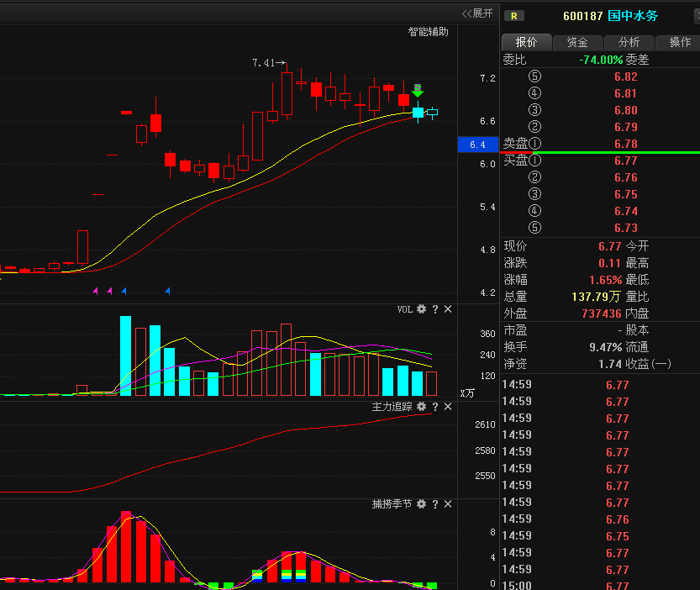Click stock name 国中水务 in header
700x590 pixels.
click(634, 16)
